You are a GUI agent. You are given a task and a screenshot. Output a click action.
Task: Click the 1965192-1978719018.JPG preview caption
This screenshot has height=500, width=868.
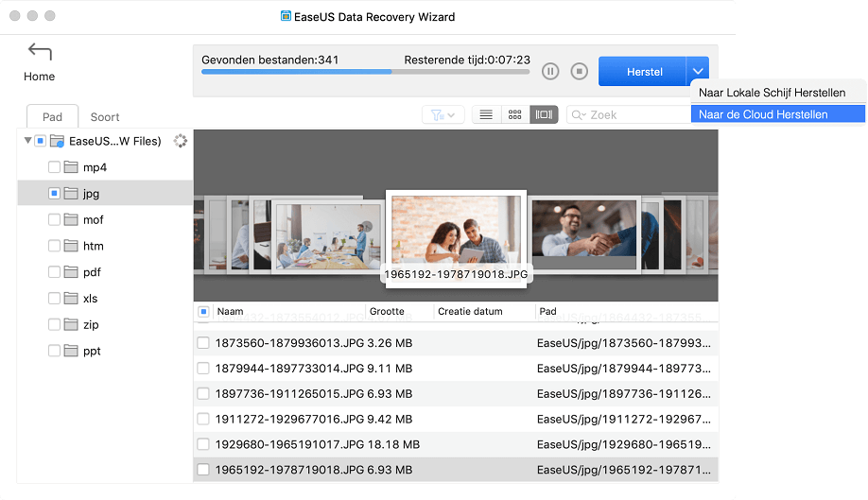pyautogui.click(x=456, y=274)
